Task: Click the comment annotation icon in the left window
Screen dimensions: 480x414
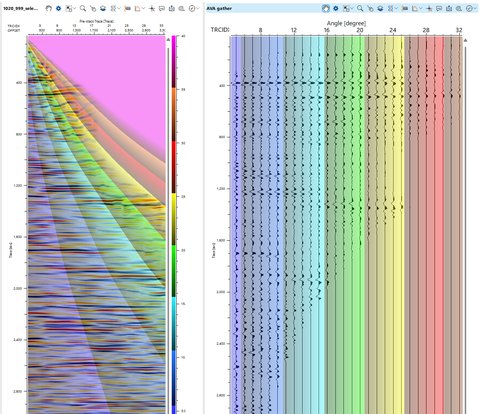Action: click(162, 9)
